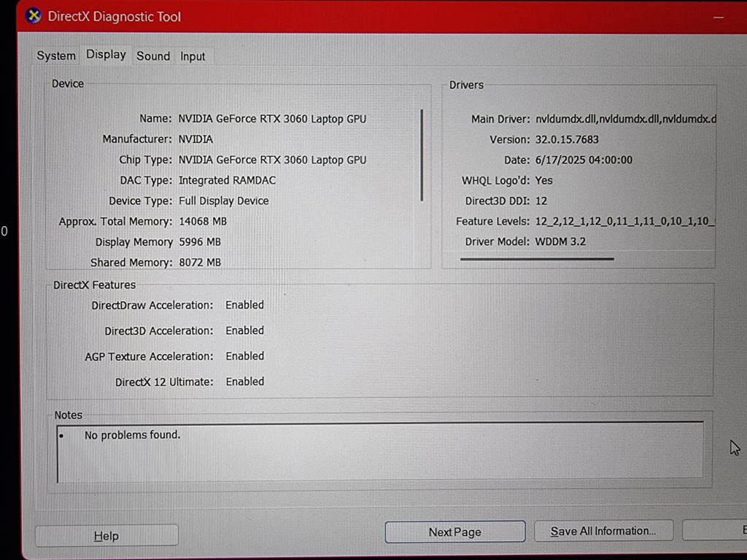The image size is (747, 560).
Task: Click Save All Information button
Action: [603, 531]
